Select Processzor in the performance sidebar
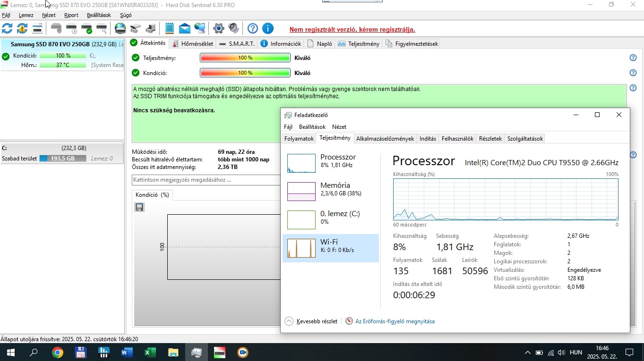Image resolution: width=644 pixels, height=361 pixels. coord(331,163)
